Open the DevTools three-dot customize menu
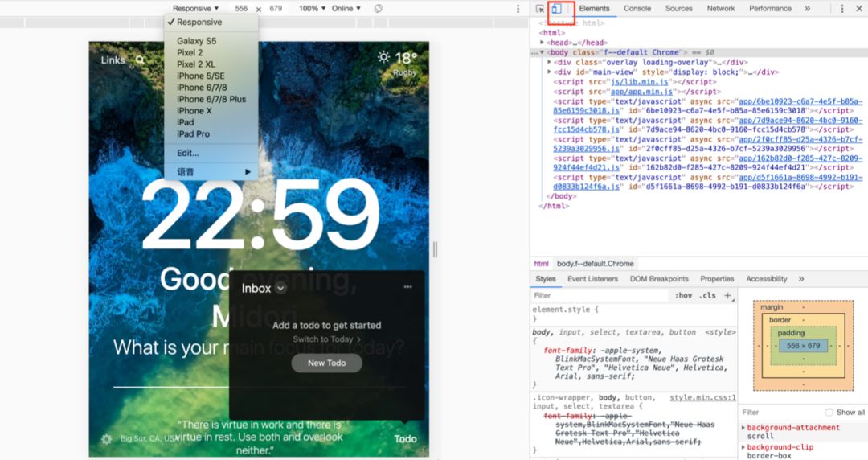Screen dimensions: 868x460 (x=842, y=8)
